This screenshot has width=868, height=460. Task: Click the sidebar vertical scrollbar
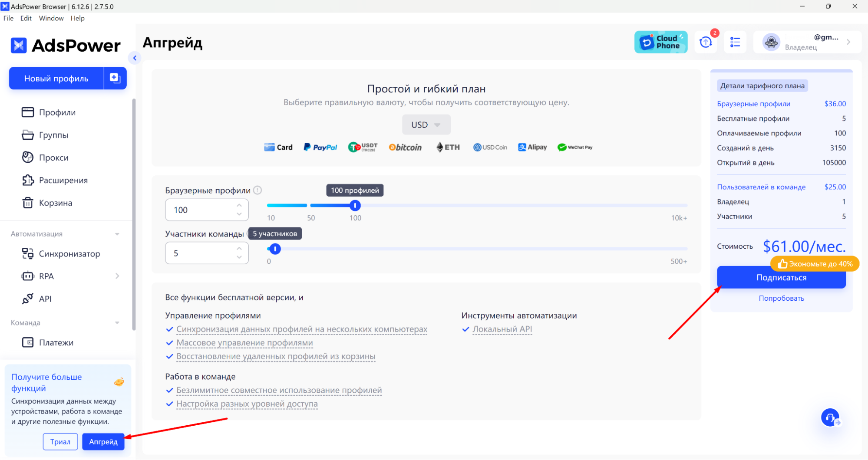tap(134, 215)
